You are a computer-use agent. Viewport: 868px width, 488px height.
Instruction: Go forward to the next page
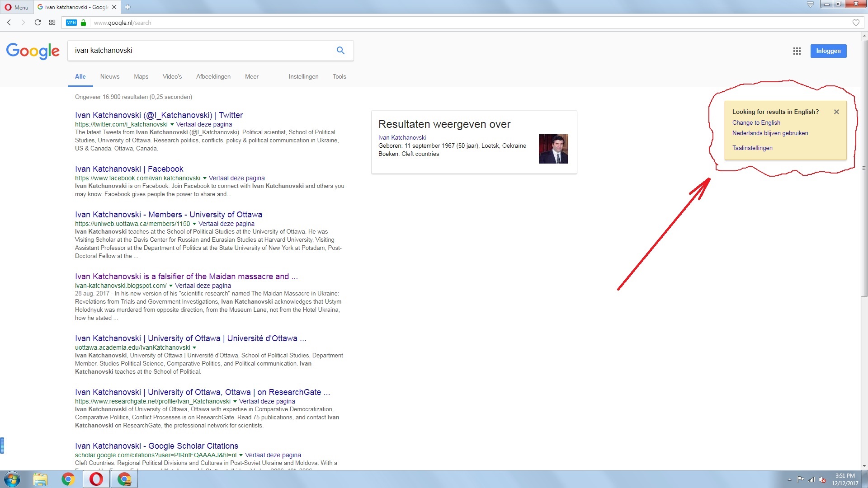click(23, 23)
